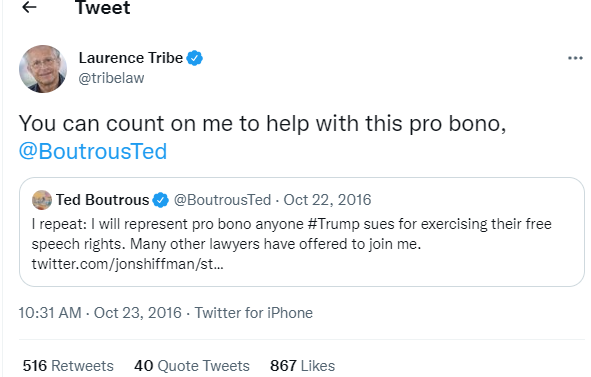The height and width of the screenshot is (377, 591).
Task: Click the @BoutrousTed handle in quoted tweet
Action: [x=222, y=200]
